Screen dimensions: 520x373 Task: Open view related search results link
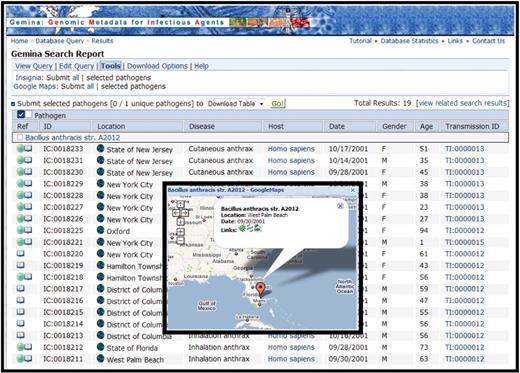click(x=463, y=103)
